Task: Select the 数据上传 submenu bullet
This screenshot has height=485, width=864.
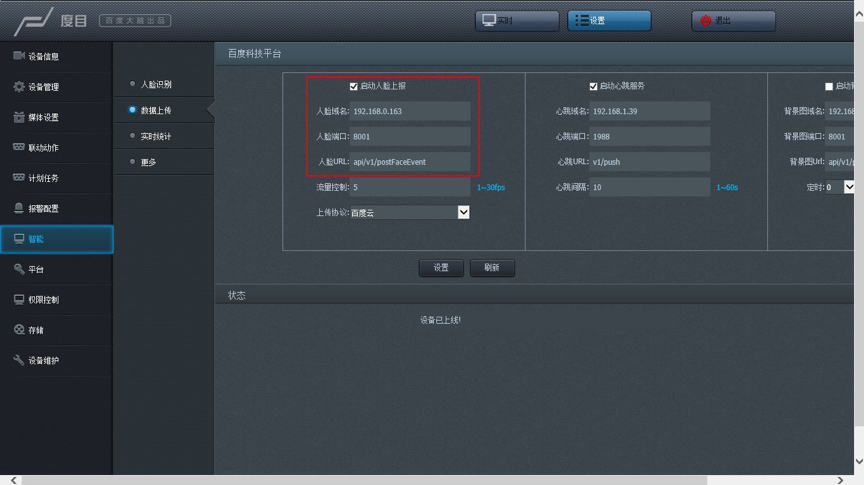Action: pos(132,110)
